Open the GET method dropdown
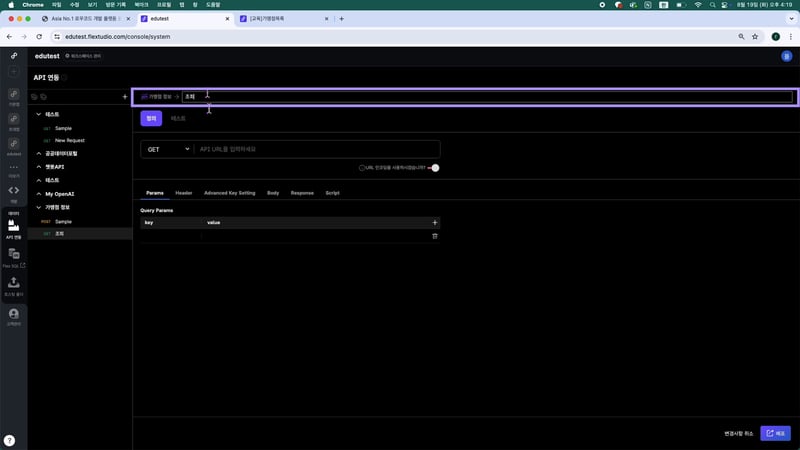This screenshot has width=800, height=450. 167,149
